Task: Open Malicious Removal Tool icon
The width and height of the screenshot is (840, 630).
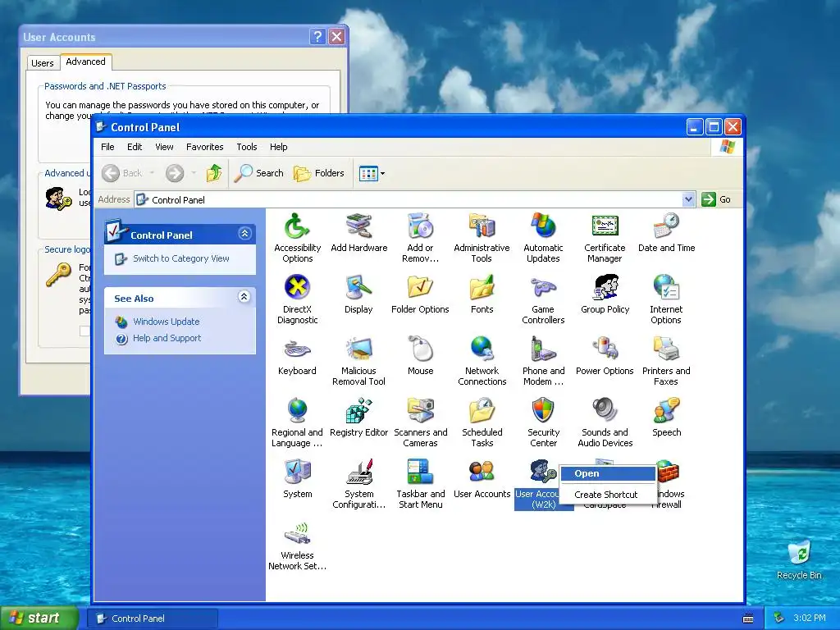Action: pos(359,361)
